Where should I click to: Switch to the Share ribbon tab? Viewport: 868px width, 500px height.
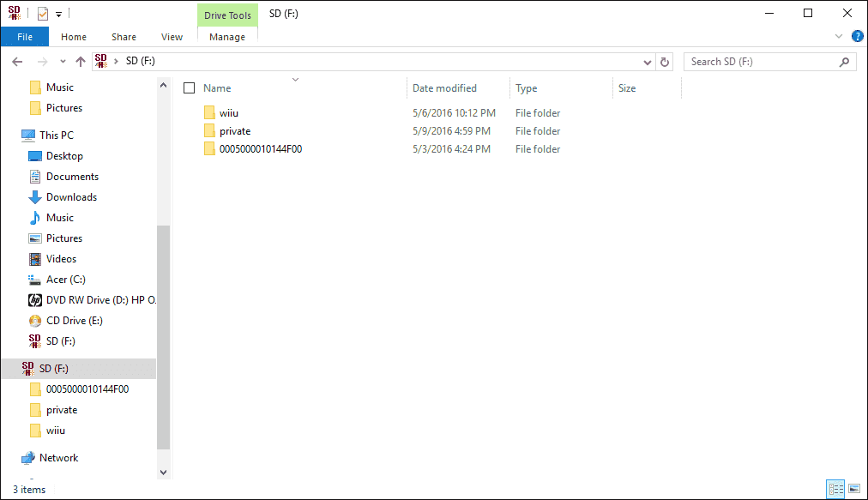coord(124,37)
